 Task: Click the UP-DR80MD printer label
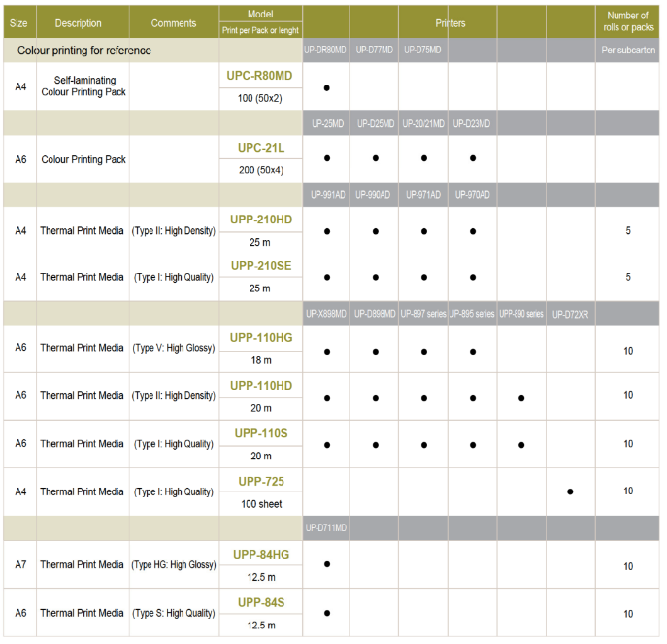[326, 49]
